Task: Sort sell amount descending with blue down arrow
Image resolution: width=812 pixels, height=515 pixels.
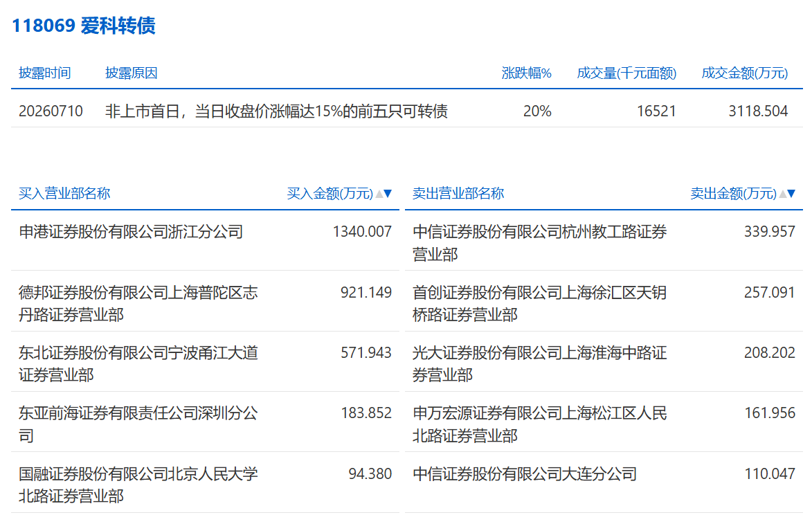Action: [x=791, y=194]
